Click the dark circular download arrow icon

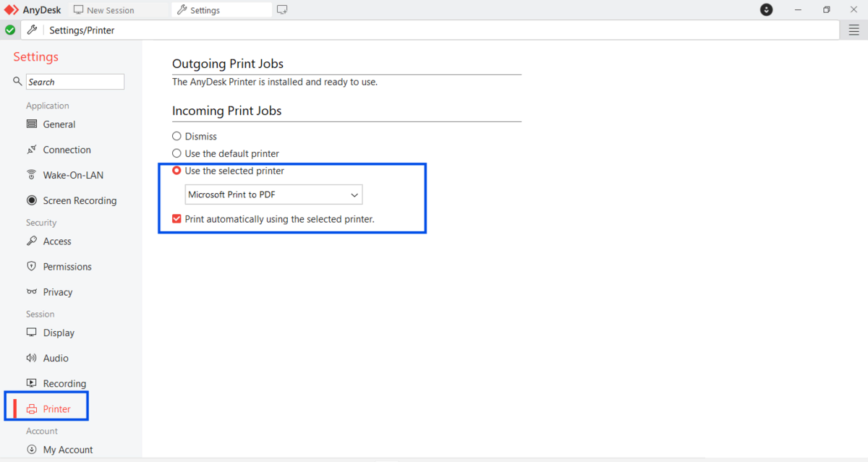(767, 10)
